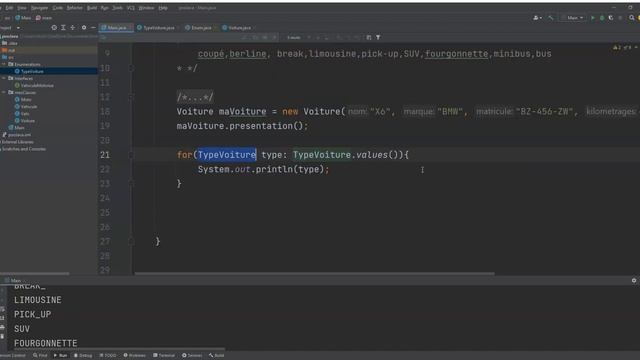640x360 pixels.
Task: Select the .idea folder in project tree
Action: [x=12, y=43]
